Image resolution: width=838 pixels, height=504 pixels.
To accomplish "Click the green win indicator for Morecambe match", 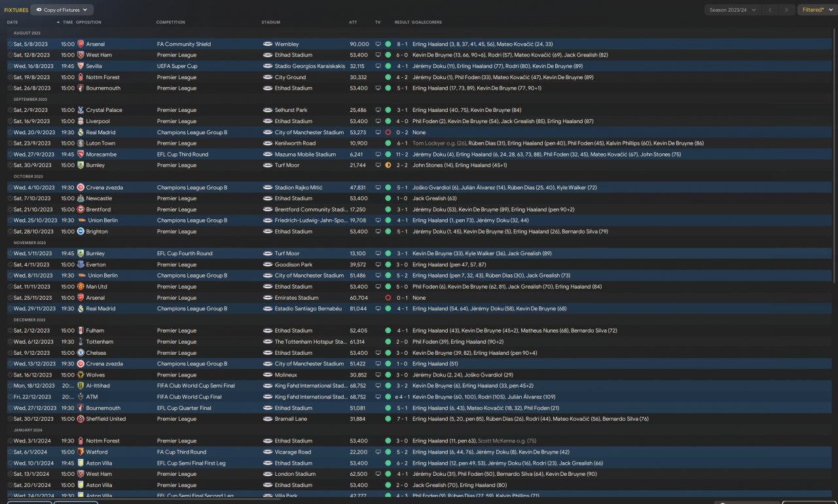I will pos(388,154).
